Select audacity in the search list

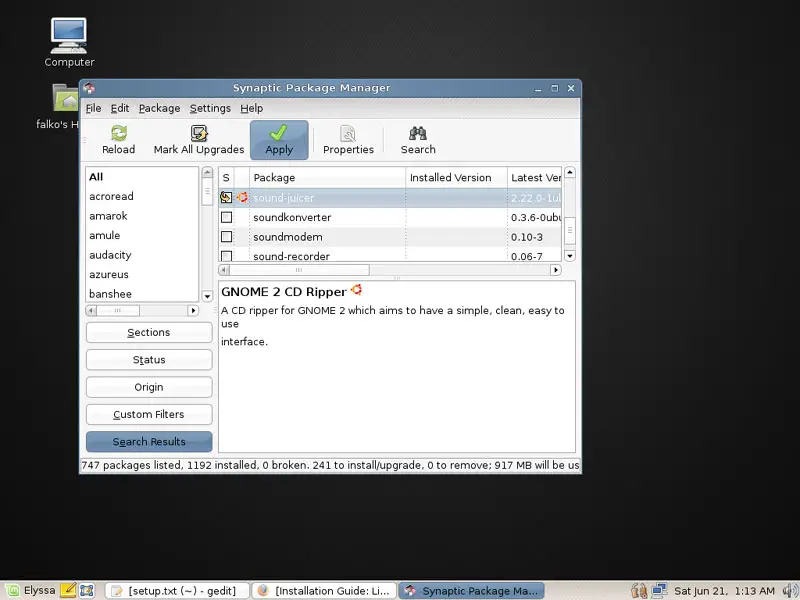[142, 255]
